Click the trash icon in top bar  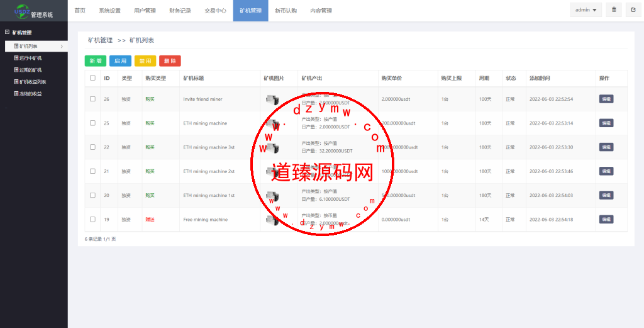pos(614,10)
